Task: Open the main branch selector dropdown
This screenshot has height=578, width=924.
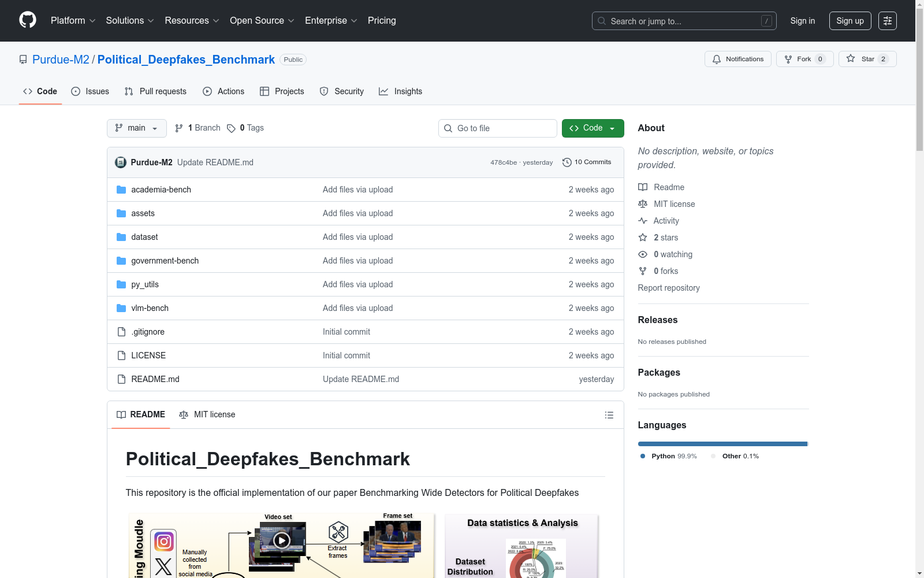Action: click(x=137, y=128)
